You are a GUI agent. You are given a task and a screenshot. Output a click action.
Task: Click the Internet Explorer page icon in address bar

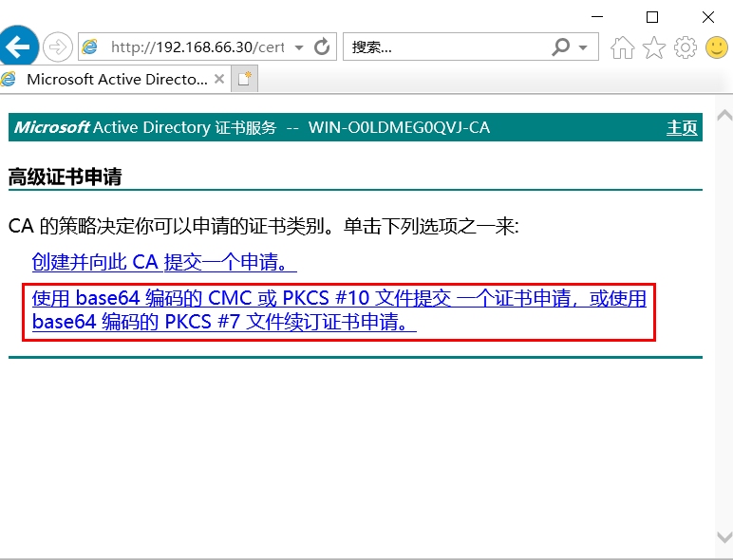90,47
